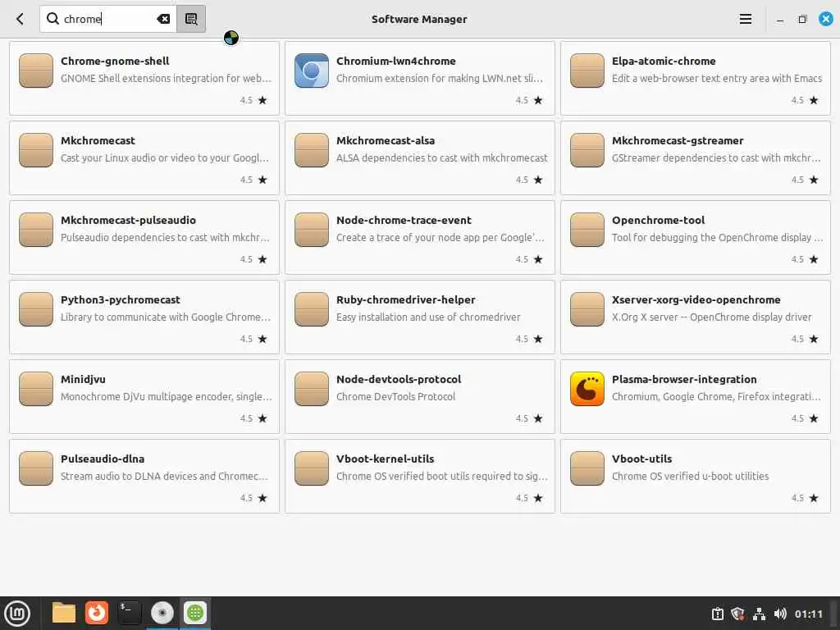This screenshot has height=630, width=840.
Task: Click the Vboot-utils package icon
Action: pos(587,468)
